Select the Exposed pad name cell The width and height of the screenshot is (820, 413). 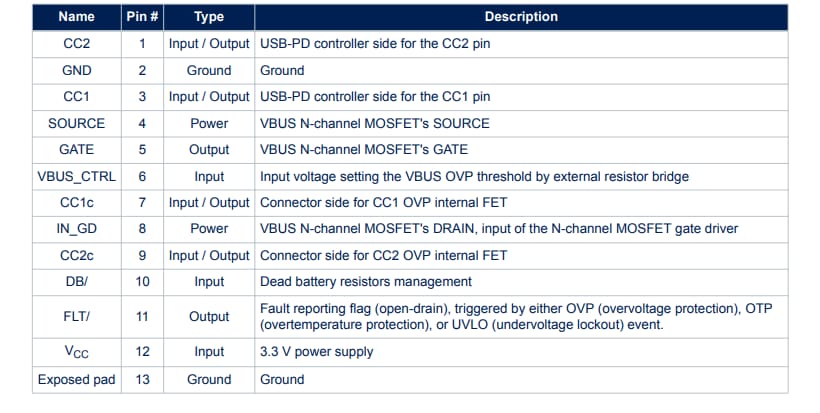pos(77,380)
